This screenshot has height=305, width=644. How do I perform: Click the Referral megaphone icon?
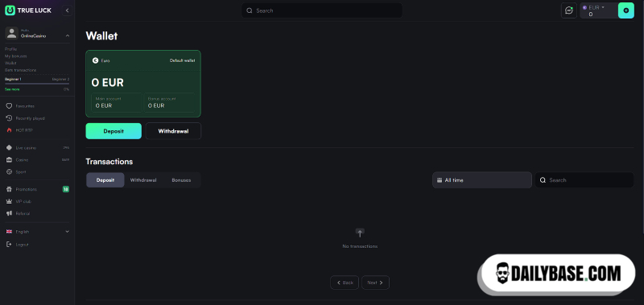[x=9, y=213]
